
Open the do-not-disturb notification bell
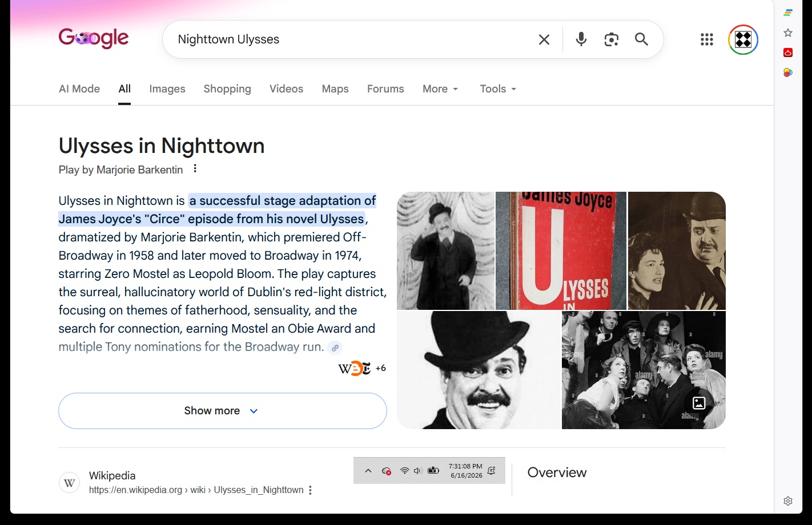492,471
